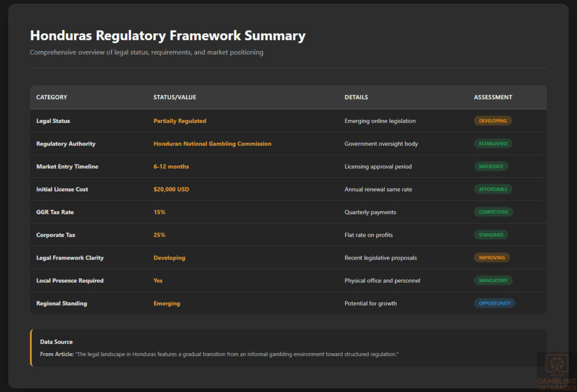
Task: Select the IMPROVING badge on Legal Framework Clarity
Action: 491,257
